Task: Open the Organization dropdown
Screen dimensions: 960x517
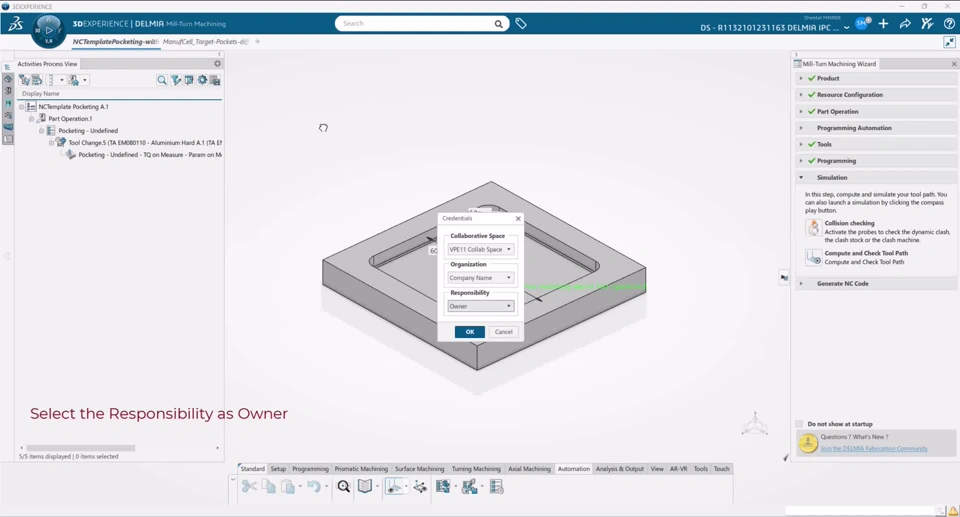Action: [x=481, y=278]
